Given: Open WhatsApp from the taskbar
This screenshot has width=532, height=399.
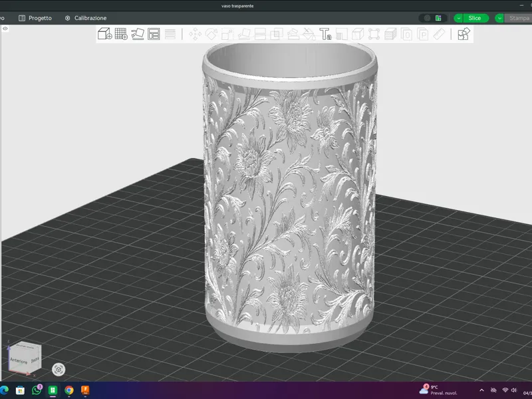Looking at the screenshot, I should (x=37, y=390).
